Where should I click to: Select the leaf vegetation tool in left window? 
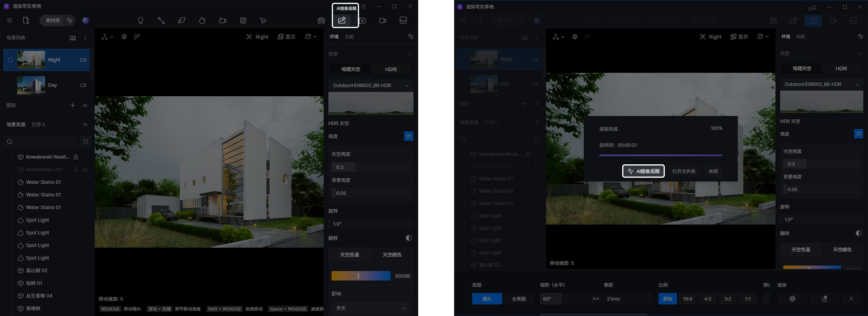181,21
